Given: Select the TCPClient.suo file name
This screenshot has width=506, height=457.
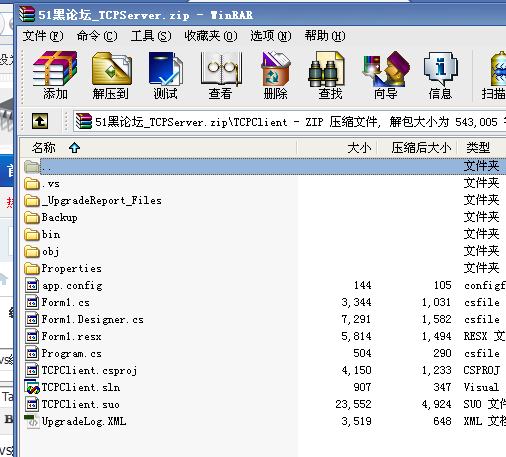Looking at the screenshot, I should pyautogui.click(x=80, y=404).
